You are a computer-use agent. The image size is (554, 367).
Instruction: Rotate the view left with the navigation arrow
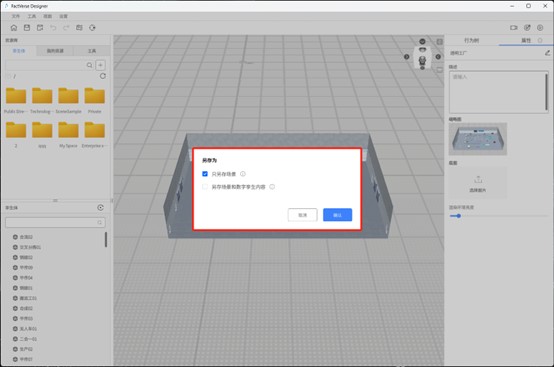(x=406, y=57)
